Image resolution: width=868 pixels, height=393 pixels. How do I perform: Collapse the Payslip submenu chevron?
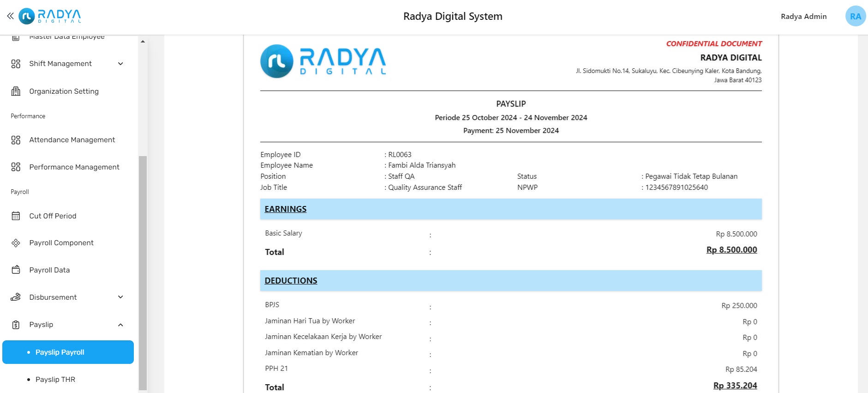120,325
